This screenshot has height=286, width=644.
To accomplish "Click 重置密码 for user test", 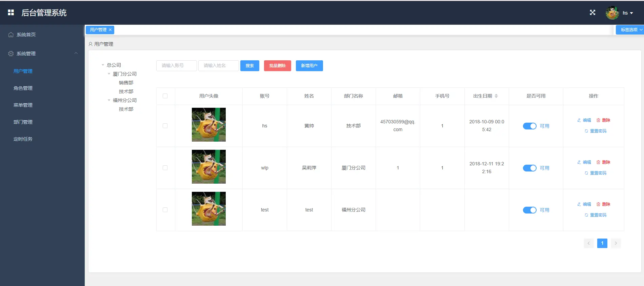I will (x=596, y=215).
